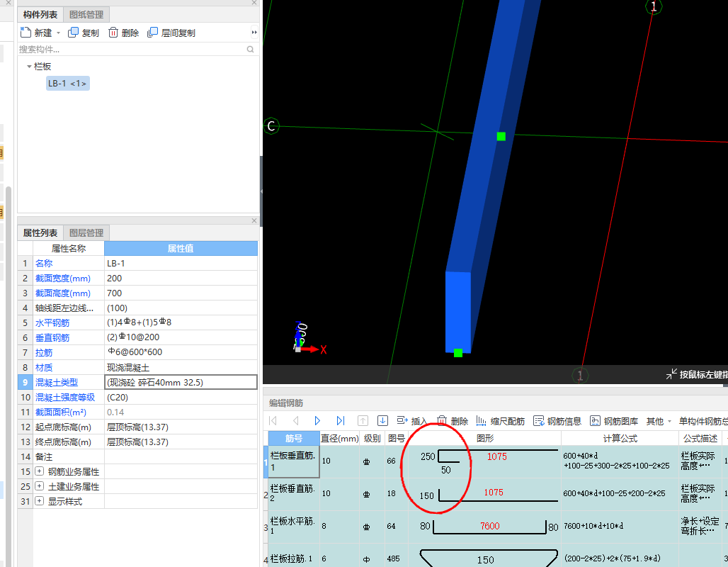Image resolution: width=728 pixels, height=567 pixels.
Task: Edit the 混凝土类型 value field
Action: click(x=181, y=382)
